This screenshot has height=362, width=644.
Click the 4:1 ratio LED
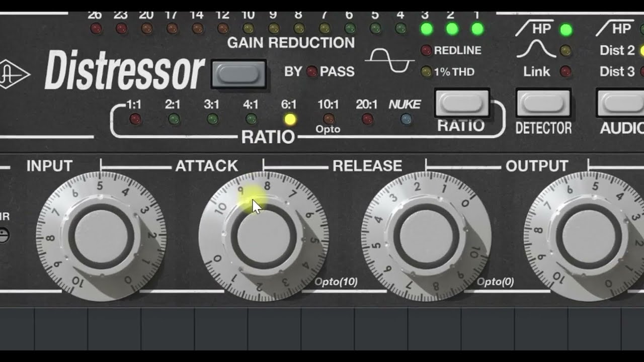coord(251,119)
